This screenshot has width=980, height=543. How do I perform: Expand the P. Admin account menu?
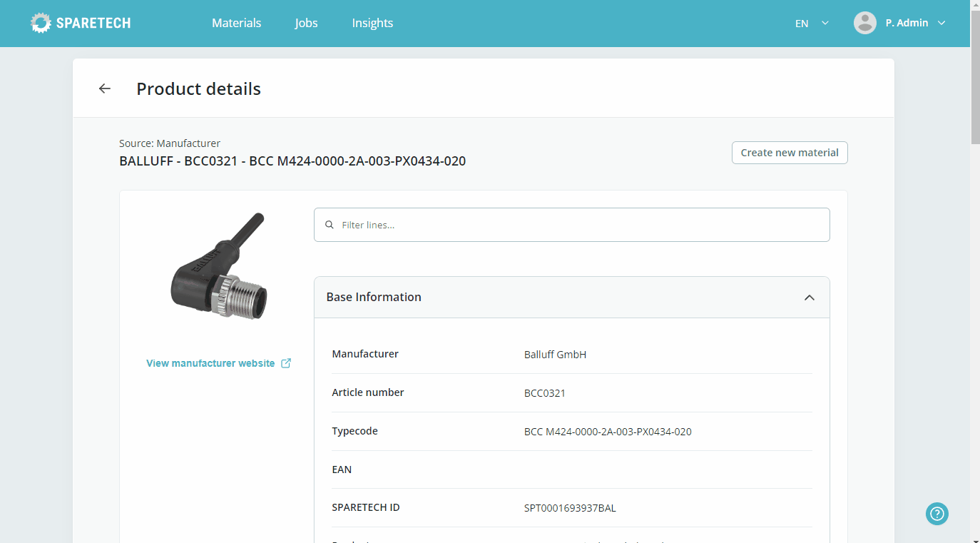(x=916, y=23)
